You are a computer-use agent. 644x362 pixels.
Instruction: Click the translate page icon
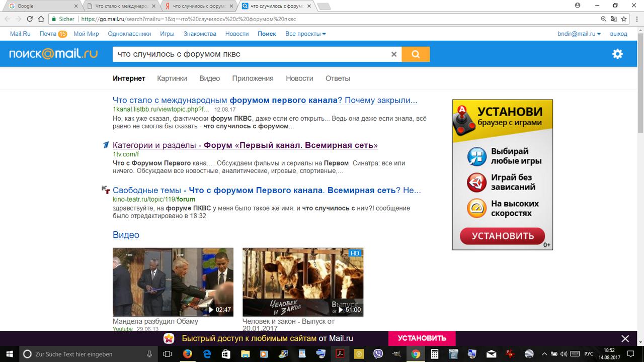(614, 19)
